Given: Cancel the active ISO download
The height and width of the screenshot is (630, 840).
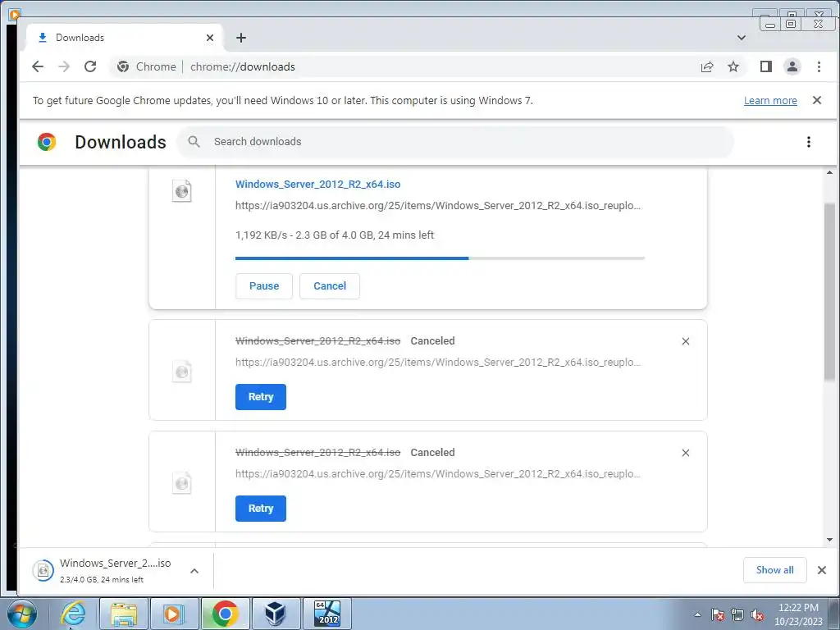Looking at the screenshot, I should 330,286.
